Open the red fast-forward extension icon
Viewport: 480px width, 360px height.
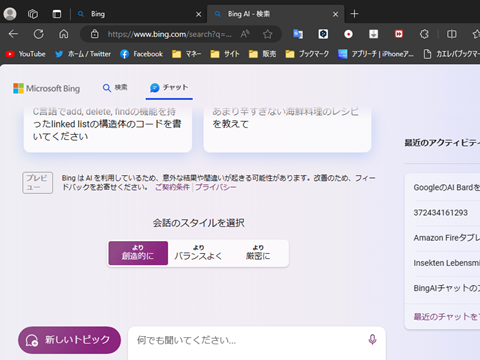pos(399,34)
